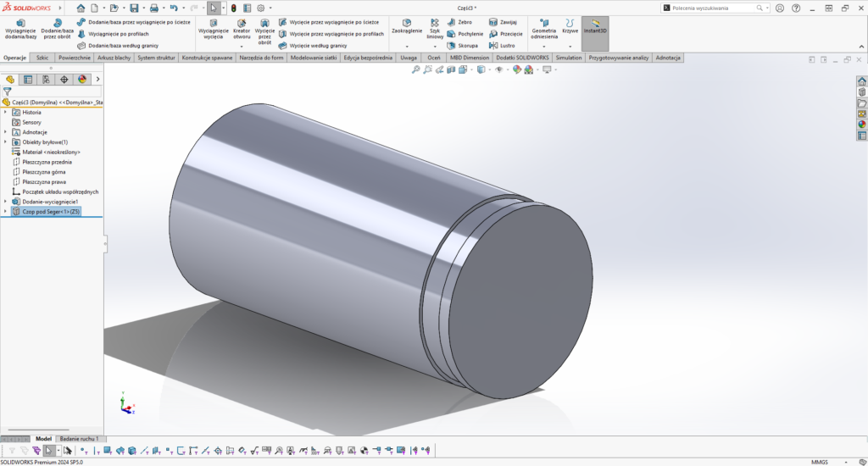
Task: Click the Lustro mirror feature tool
Action: (501, 46)
